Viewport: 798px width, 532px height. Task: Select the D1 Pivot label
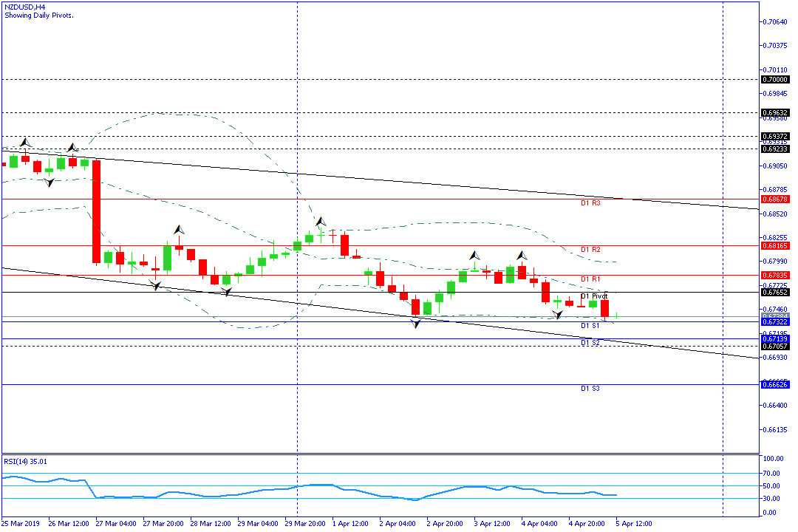coord(593,296)
